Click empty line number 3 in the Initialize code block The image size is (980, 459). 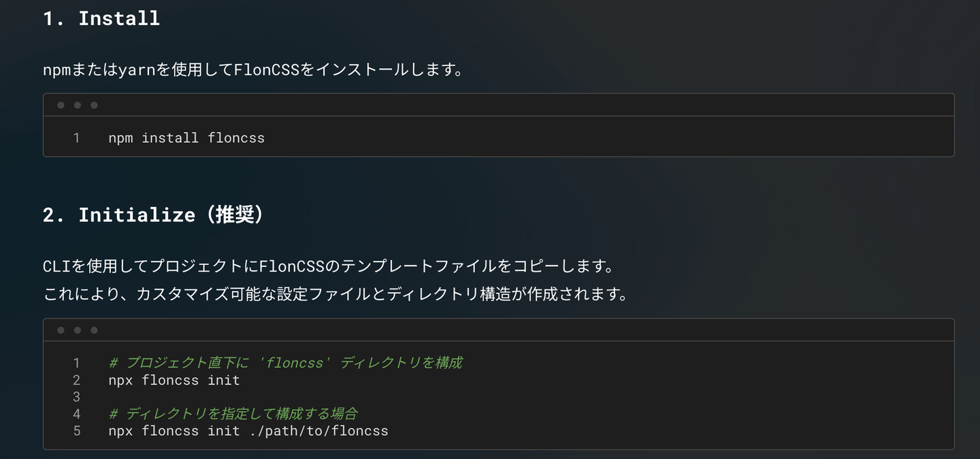pyautogui.click(x=76, y=397)
